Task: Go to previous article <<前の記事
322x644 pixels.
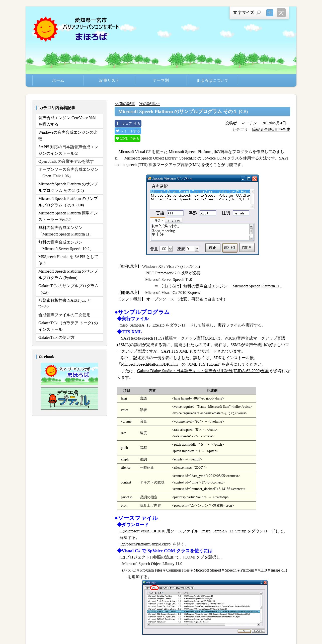Action: (x=125, y=104)
